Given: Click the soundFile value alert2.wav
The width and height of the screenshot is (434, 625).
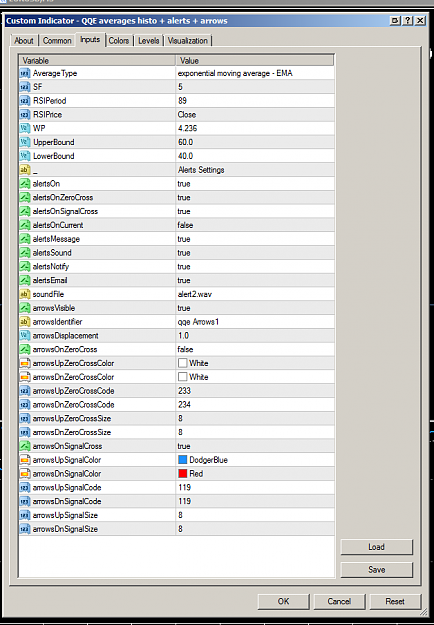Looking at the screenshot, I should [194, 294].
